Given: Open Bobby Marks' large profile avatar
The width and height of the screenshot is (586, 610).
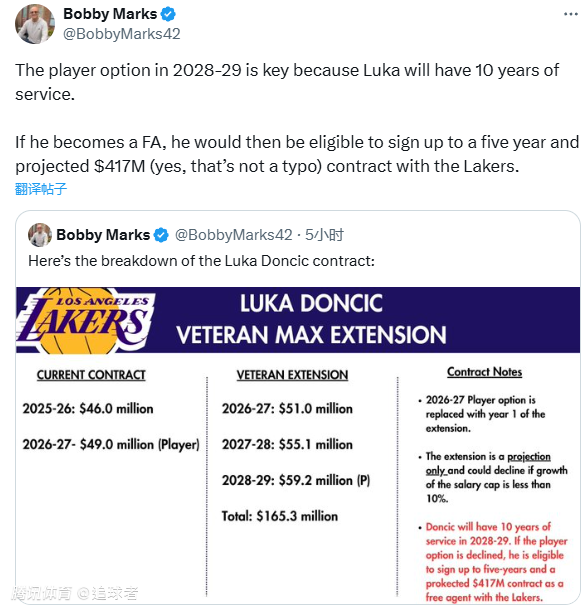Looking at the screenshot, I should click(35, 24).
